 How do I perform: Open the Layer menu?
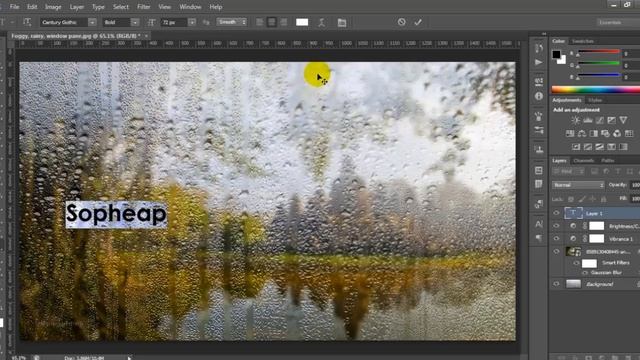(77, 7)
